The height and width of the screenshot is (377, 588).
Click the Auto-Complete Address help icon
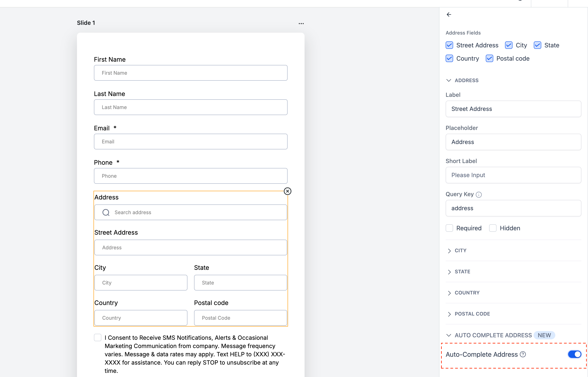click(x=523, y=354)
